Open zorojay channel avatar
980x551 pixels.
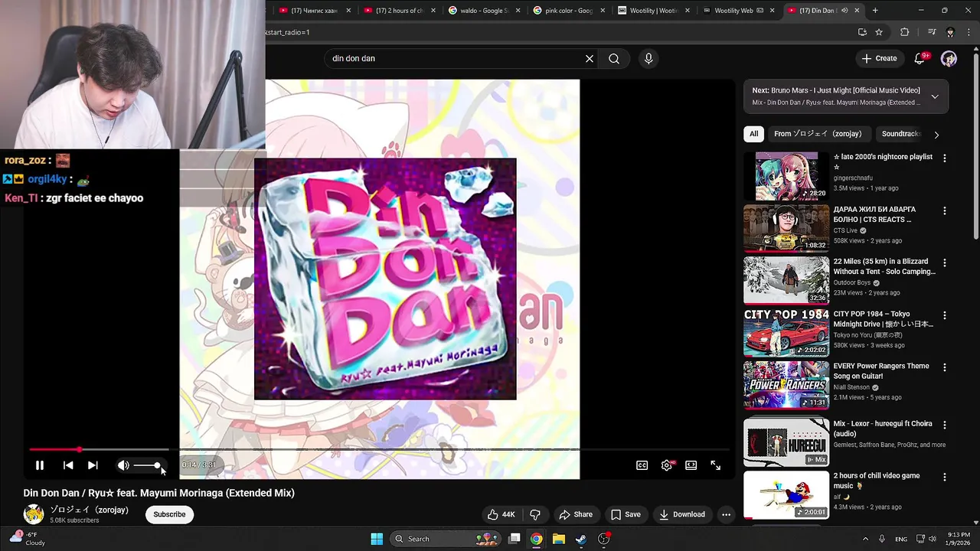(x=34, y=514)
